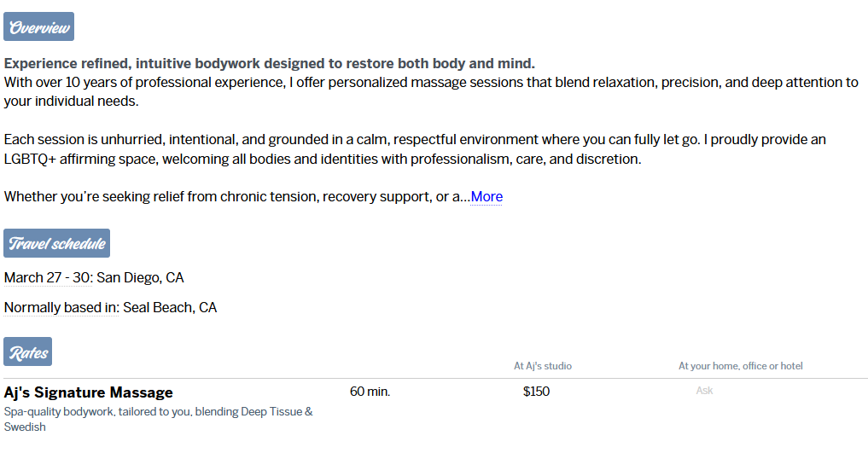Expand overview text with the More link
The image size is (868, 453).
click(x=486, y=197)
